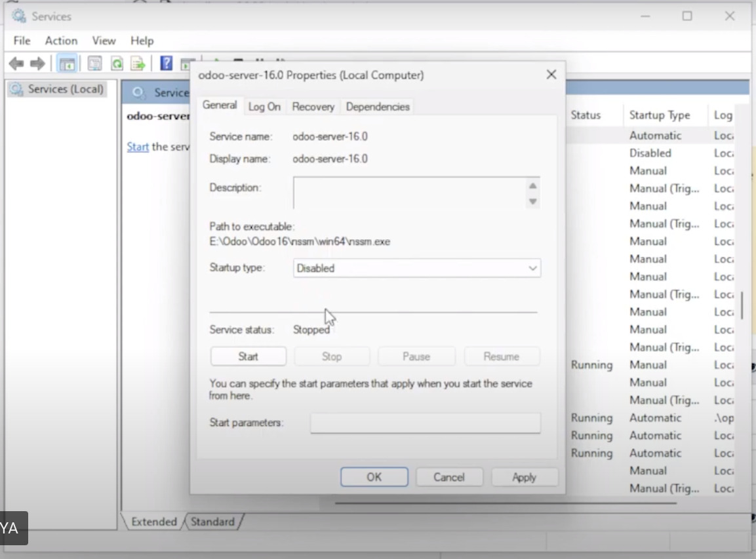
Task: Open the Dependencies tab
Action: 378,107
